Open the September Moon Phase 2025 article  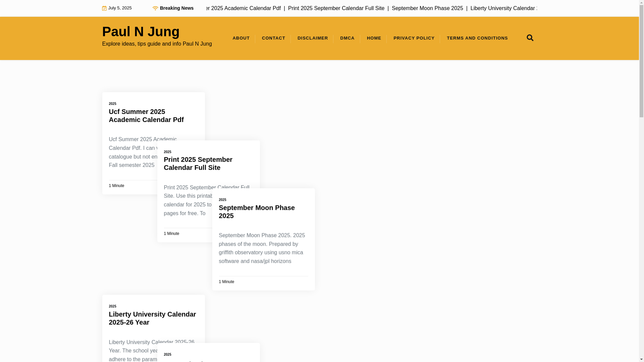257,212
